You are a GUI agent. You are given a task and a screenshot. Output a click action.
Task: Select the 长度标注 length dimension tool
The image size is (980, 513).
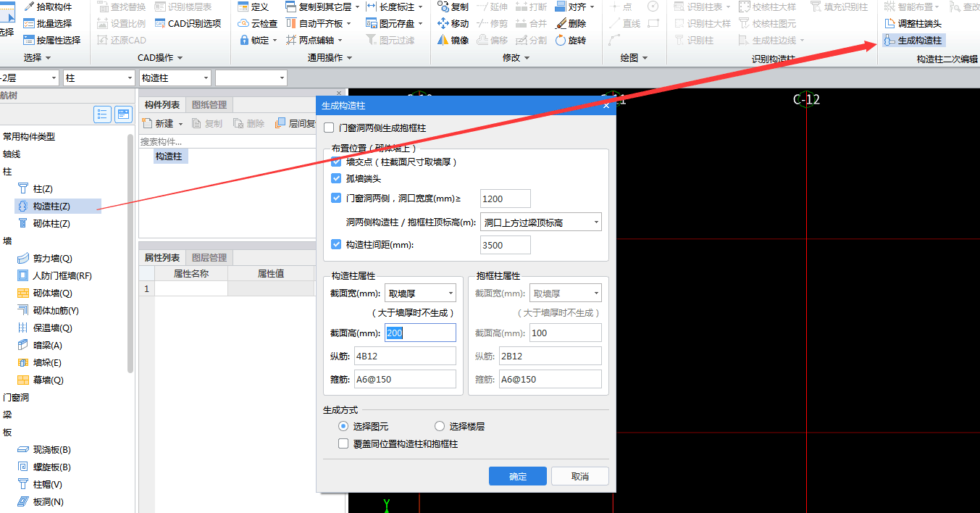point(394,7)
